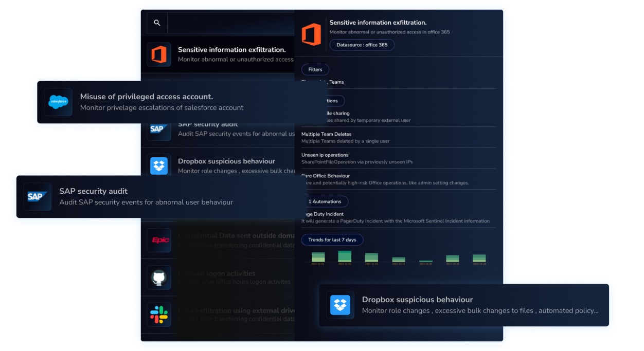Click the Dropbox icon in bottom card
This screenshot has height=351, width=644.
[340, 305]
